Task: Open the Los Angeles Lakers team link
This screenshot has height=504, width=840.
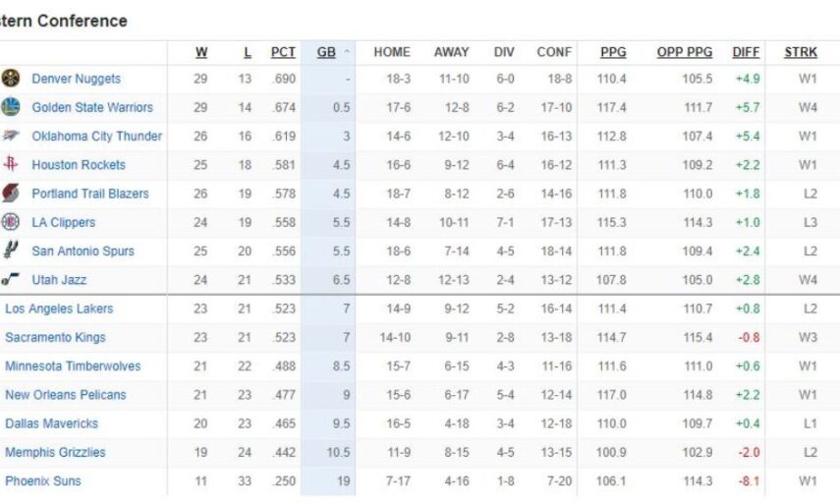Action: pos(59,308)
